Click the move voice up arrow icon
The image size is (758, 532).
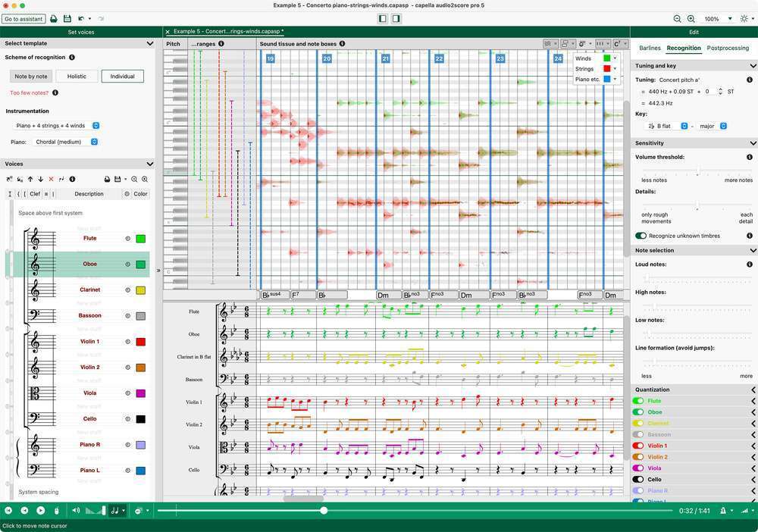coord(30,179)
